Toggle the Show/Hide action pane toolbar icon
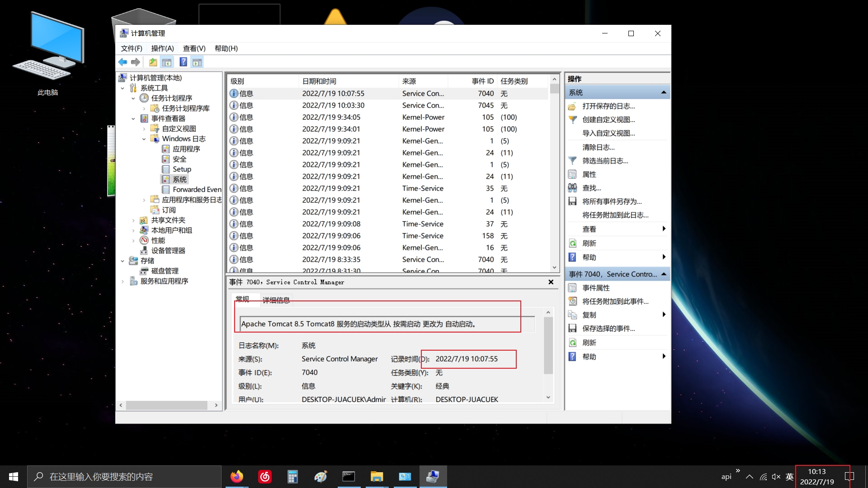868x488 pixels. pyautogui.click(x=197, y=62)
